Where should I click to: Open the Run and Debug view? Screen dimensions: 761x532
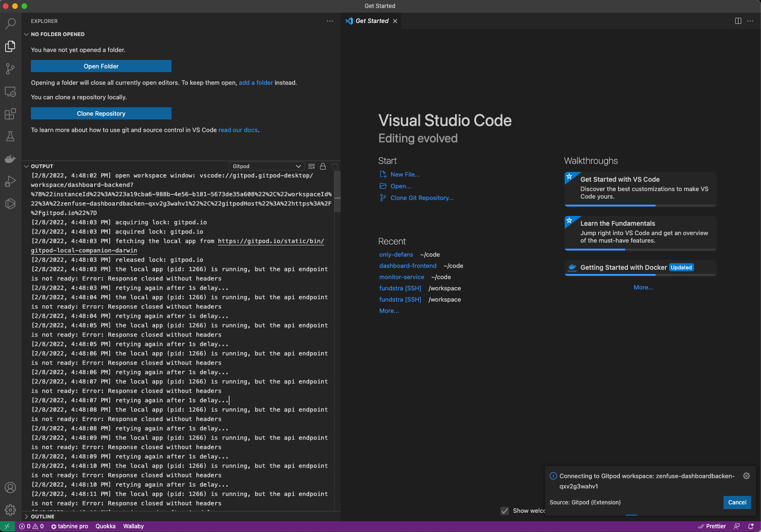point(10,181)
